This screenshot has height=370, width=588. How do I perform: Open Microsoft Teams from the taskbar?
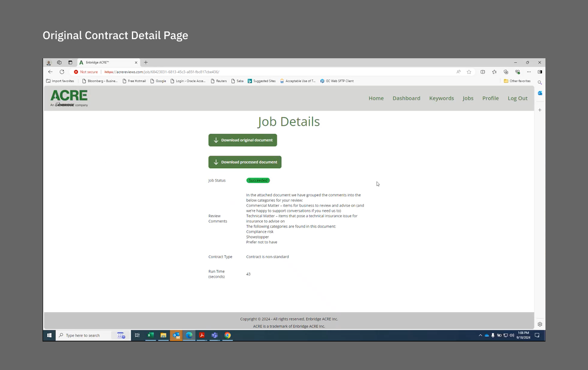(215, 335)
